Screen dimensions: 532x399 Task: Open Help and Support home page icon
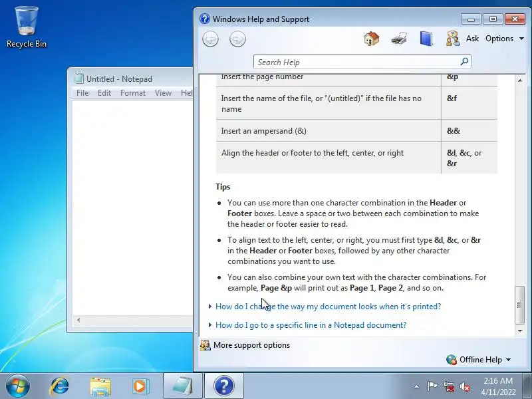click(x=372, y=39)
